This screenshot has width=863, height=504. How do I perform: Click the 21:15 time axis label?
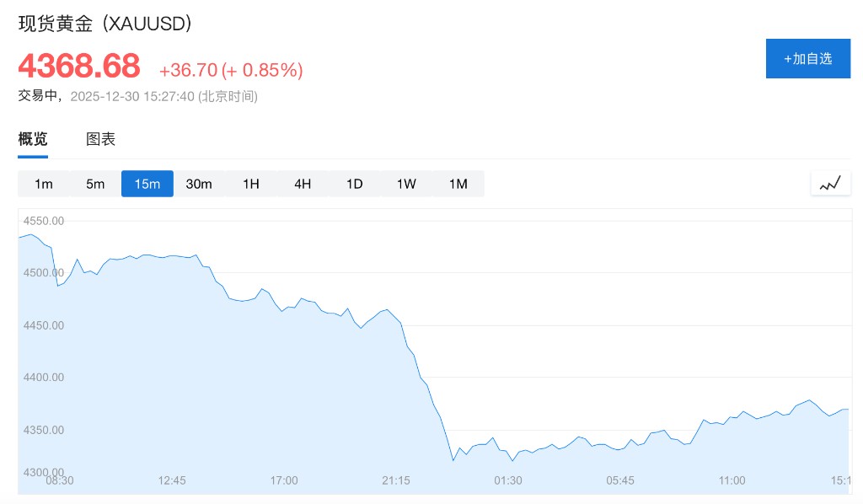(x=396, y=480)
